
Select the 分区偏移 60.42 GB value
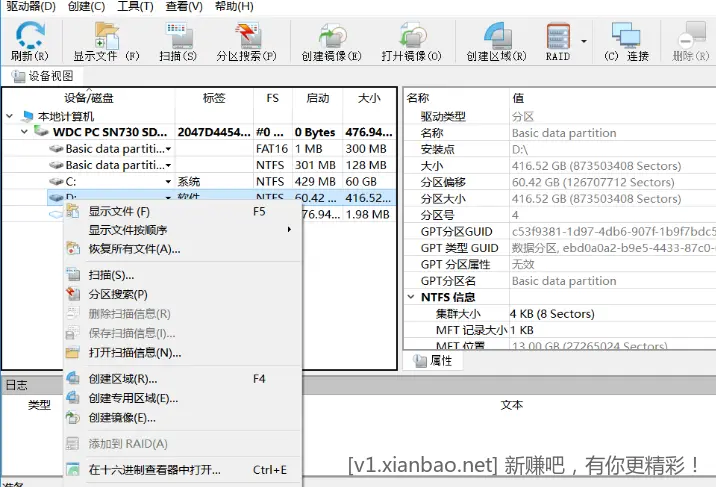click(593, 182)
